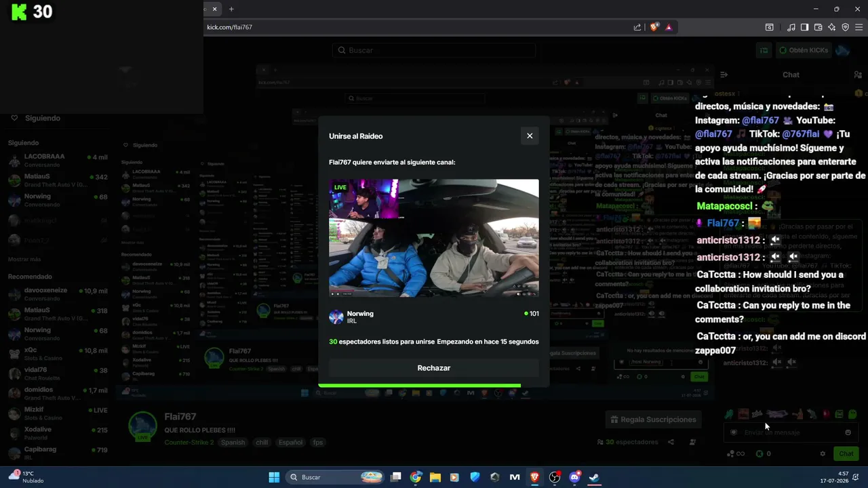Click the Kick Buscar search field

(x=434, y=50)
